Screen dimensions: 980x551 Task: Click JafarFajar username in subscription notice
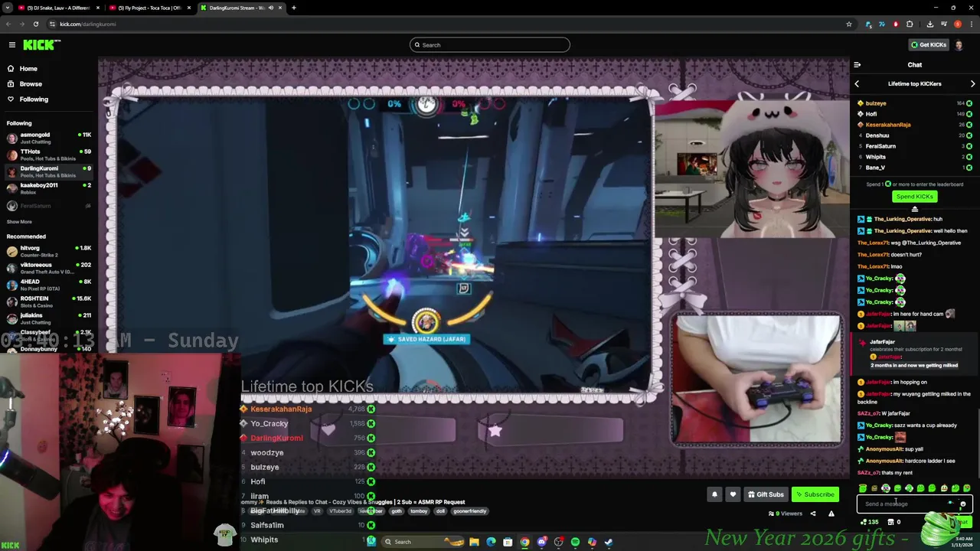(x=882, y=342)
